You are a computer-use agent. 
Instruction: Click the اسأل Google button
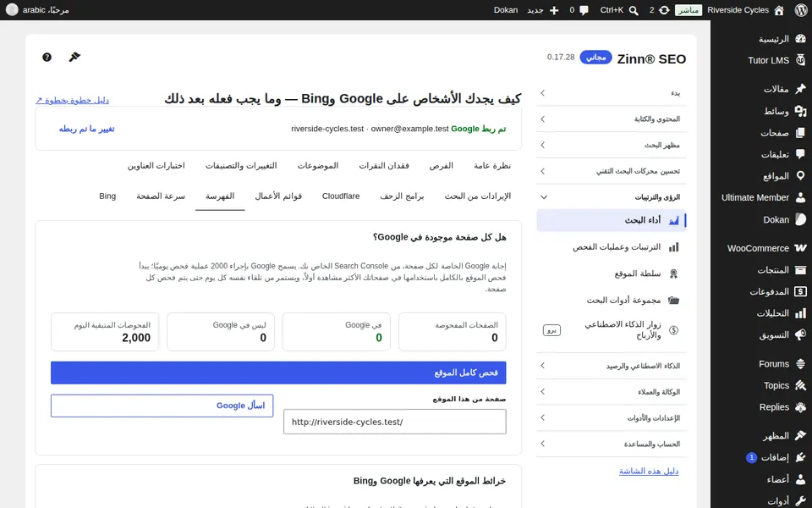[x=162, y=406]
